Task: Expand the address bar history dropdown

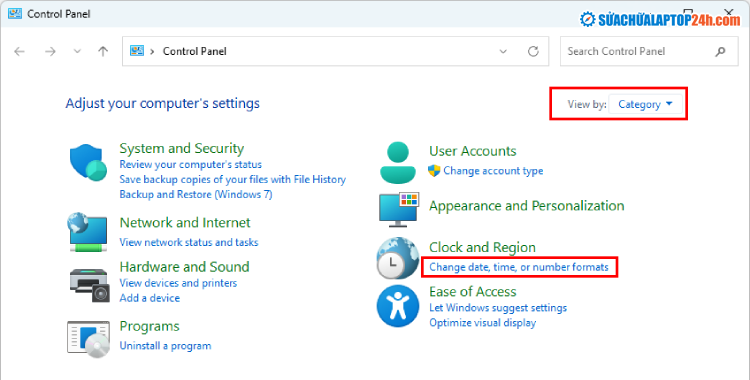Action: (503, 51)
